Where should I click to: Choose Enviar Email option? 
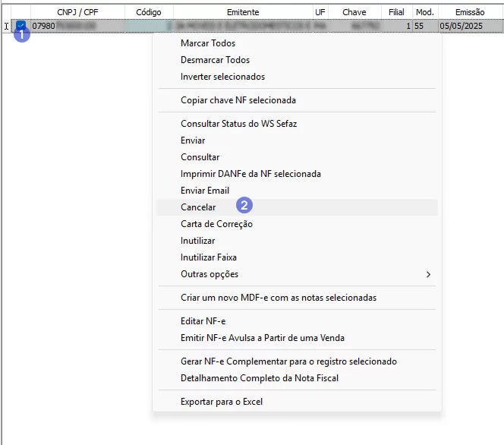(x=205, y=191)
